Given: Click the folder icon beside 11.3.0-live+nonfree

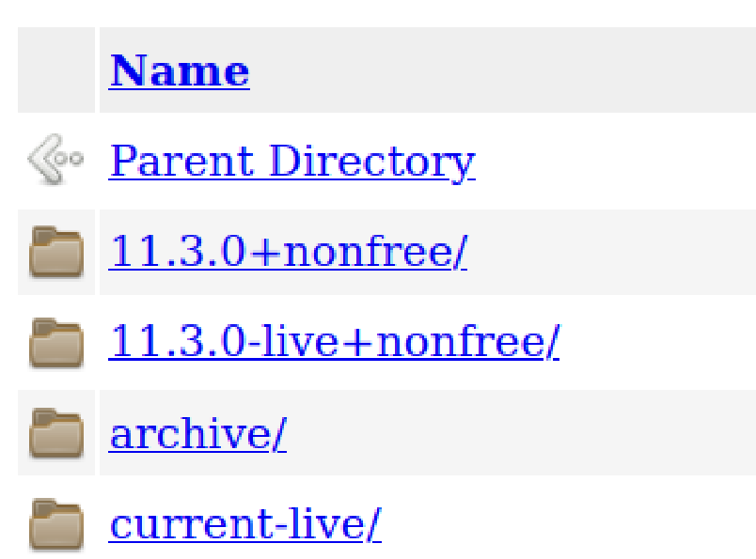Looking at the screenshot, I should tap(55, 343).
